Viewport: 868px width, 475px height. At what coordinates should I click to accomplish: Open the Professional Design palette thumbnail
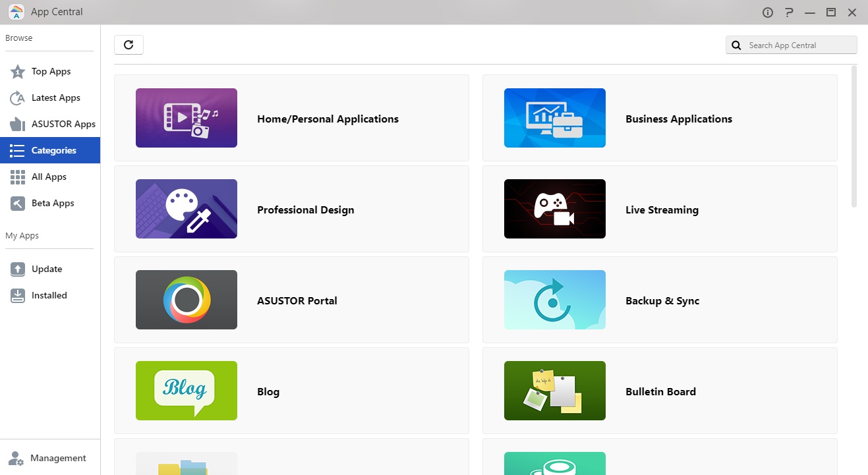[187, 209]
